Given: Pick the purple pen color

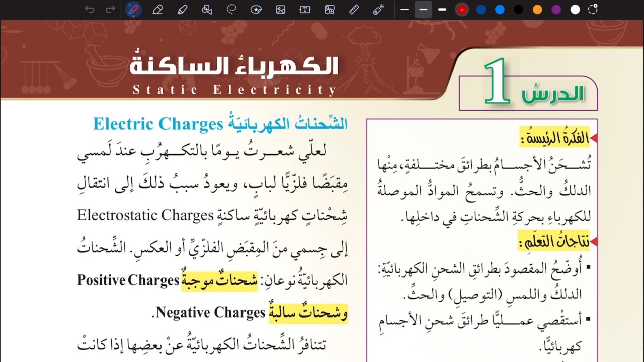Looking at the screenshot, I should [556, 10].
